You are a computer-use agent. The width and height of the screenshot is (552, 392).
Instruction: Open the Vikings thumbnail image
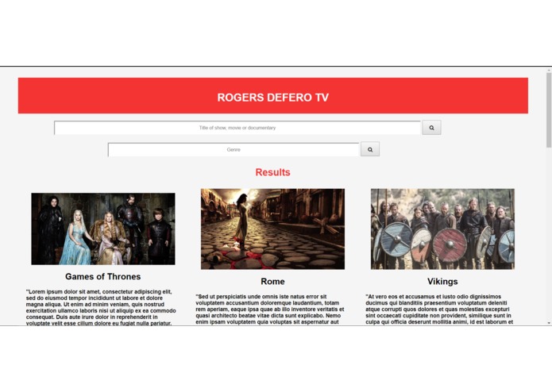[442, 229]
